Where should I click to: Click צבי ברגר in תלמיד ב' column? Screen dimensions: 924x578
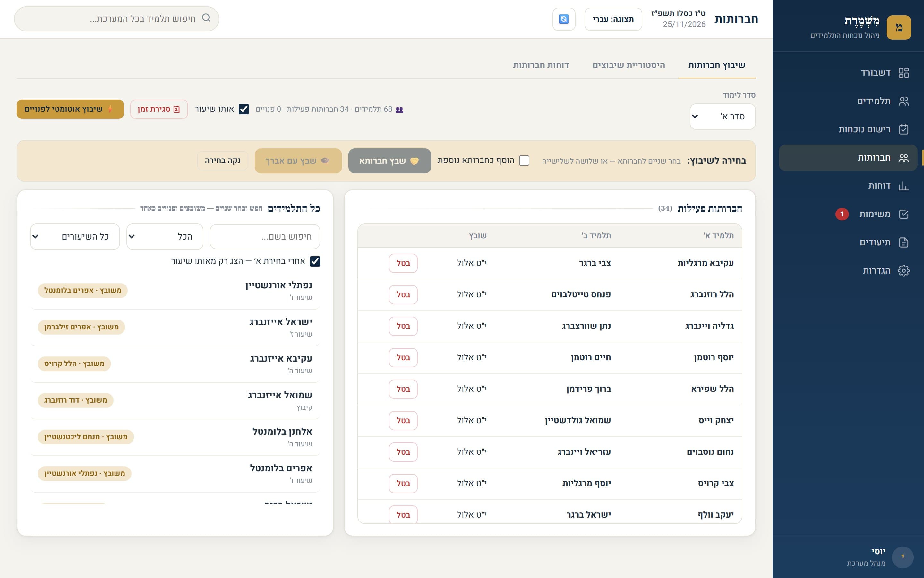(x=595, y=263)
